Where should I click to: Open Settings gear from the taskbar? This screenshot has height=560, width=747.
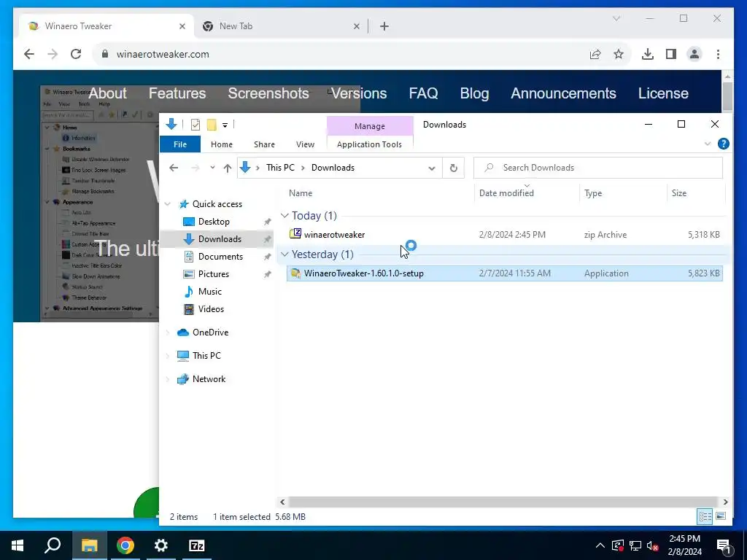coord(161,545)
